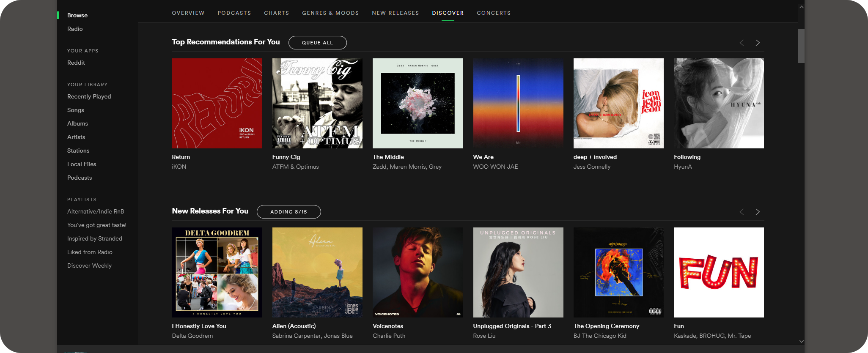Switch to the Charts tab
The image size is (868, 353).
277,13
